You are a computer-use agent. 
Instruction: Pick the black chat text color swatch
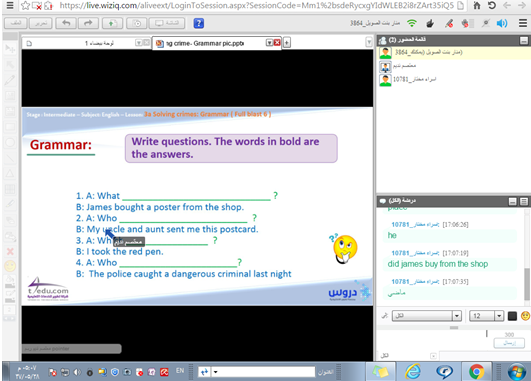click(512, 316)
